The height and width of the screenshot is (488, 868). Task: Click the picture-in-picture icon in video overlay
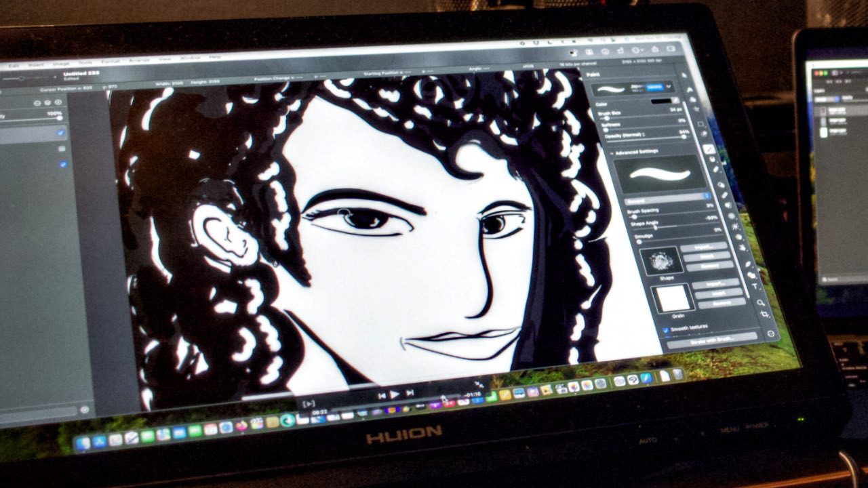click(309, 404)
